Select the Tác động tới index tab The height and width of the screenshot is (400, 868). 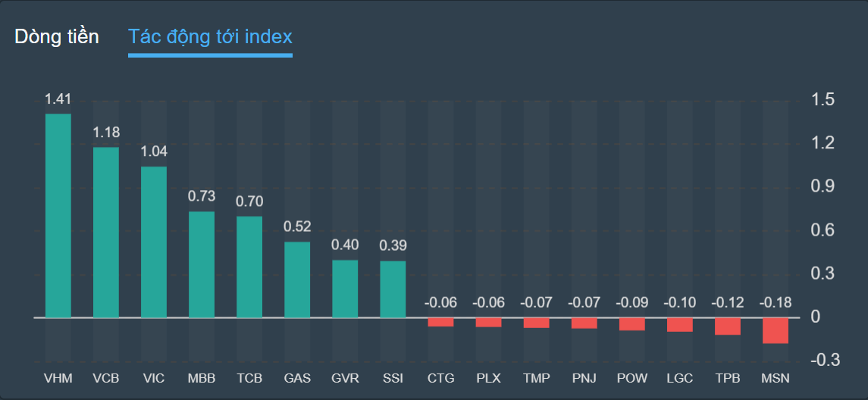pyautogui.click(x=210, y=36)
